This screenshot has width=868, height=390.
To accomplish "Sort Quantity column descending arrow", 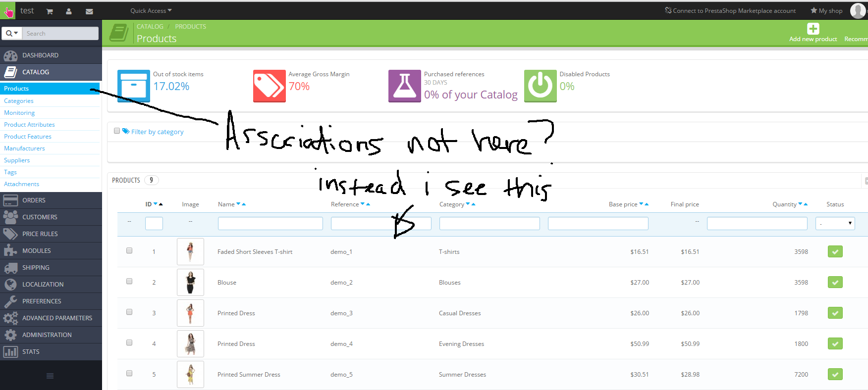I will [800, 204].
